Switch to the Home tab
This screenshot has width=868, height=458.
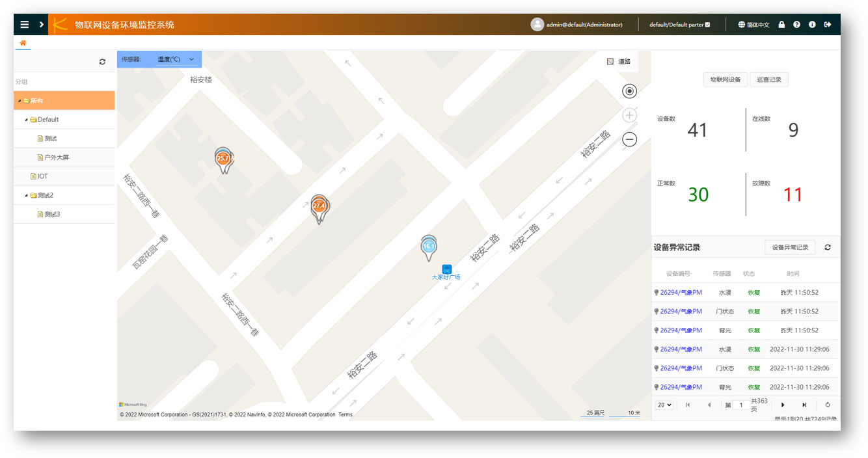click(23, 43)
